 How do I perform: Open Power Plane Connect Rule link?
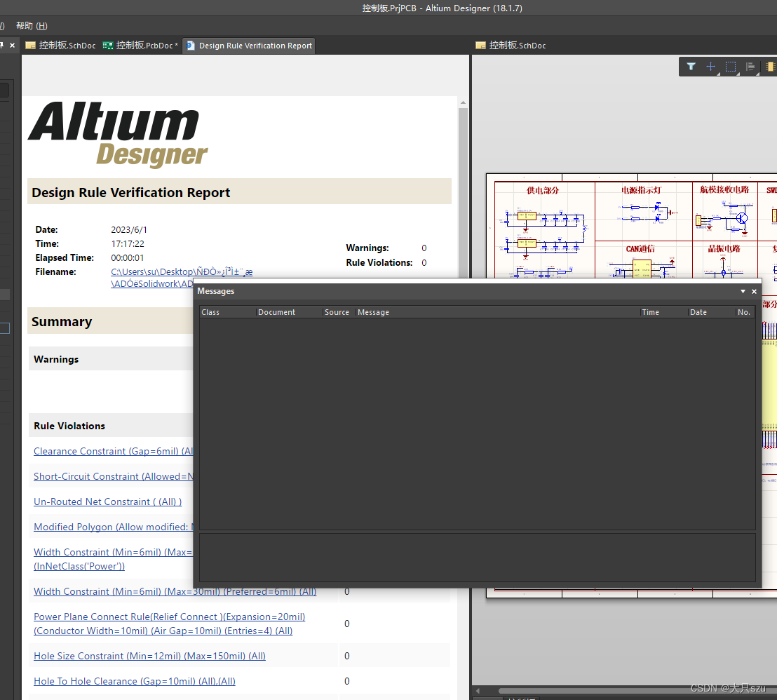170,624
